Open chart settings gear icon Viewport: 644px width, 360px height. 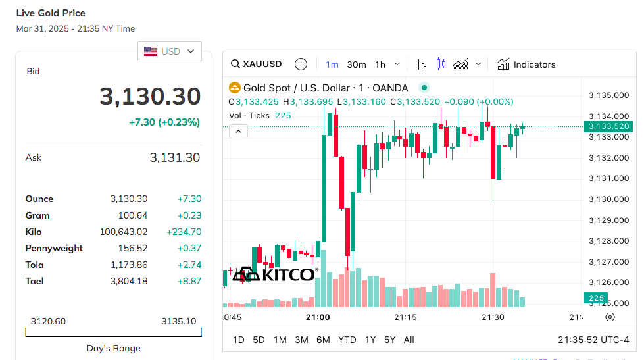[610, 317]
